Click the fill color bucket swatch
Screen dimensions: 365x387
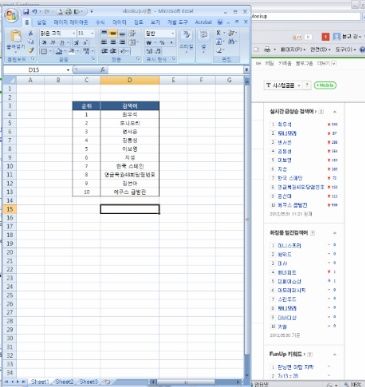(59, 51)
